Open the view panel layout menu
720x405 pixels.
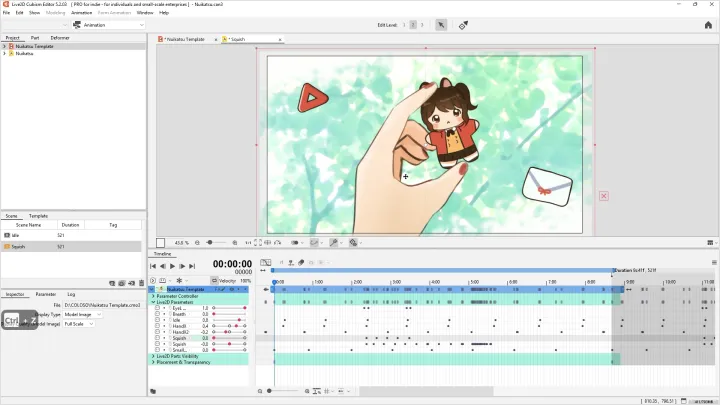712,242
